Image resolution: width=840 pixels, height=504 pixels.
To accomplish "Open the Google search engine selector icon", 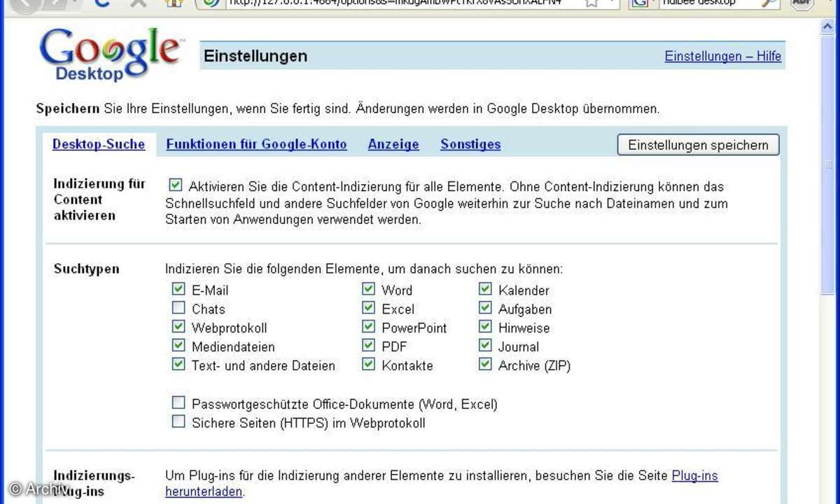I will point(640,3).
